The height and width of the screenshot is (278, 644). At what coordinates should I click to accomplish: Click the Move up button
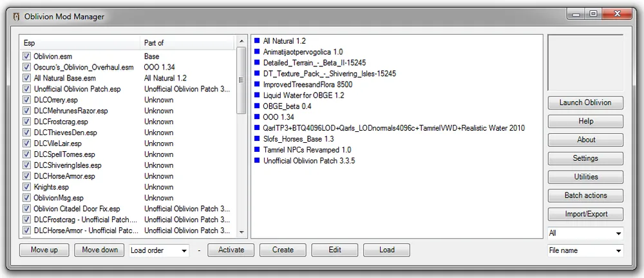[44, 250]
